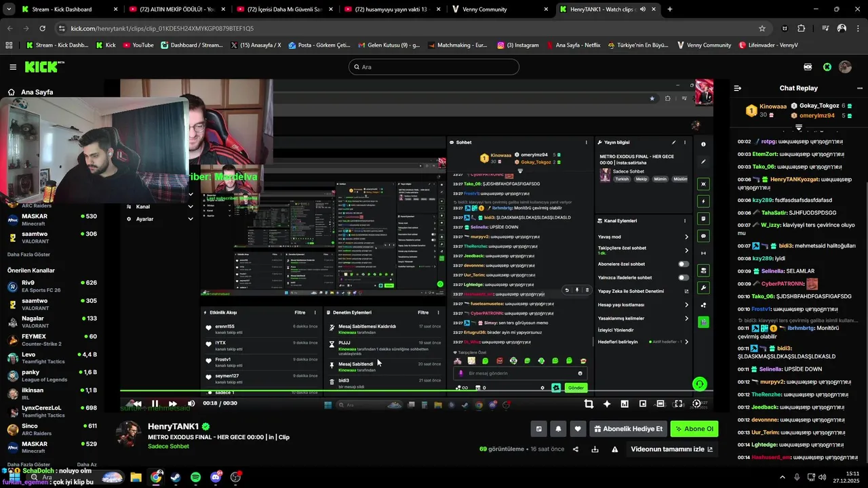Pause the clip playback
This screenshot has width=868, height=488.
(x=155, y=403)
